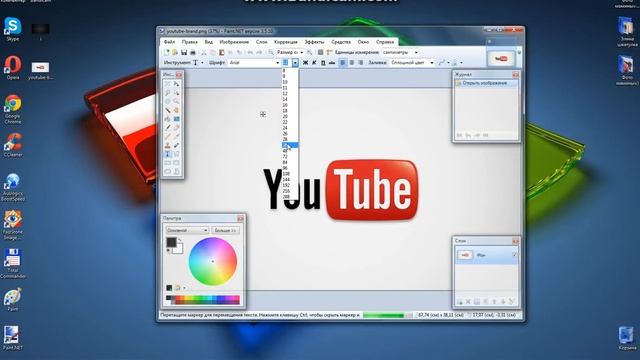Screen dimensions: 640x360
Task: Select the Gradient tool
Action: [176, 119]
